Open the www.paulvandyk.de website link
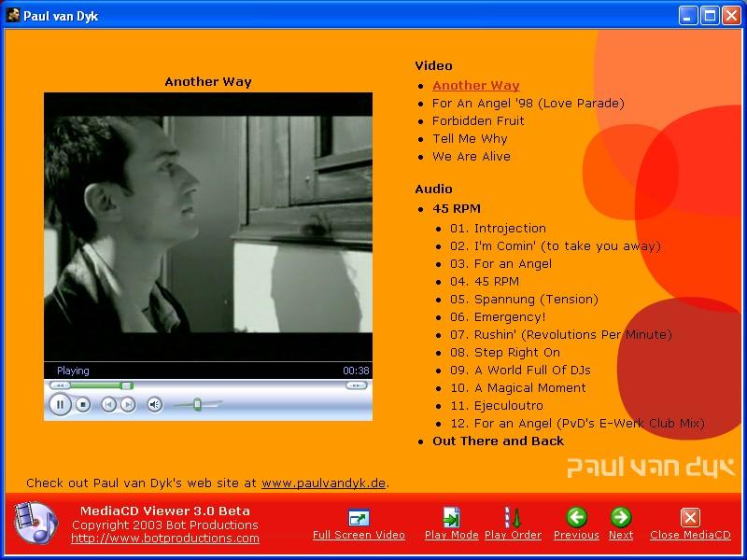Screen dimensions: 747x560 click(x=323, y=483)
